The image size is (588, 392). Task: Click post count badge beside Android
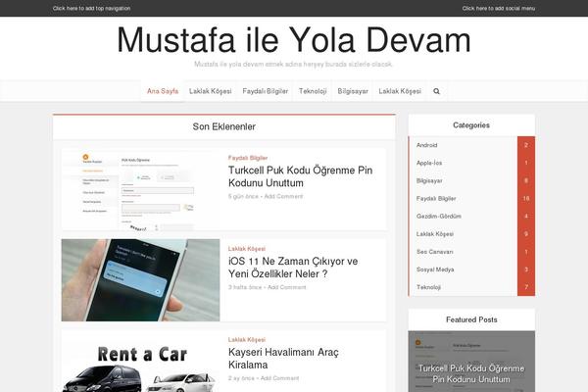click(x=526, y=145)
